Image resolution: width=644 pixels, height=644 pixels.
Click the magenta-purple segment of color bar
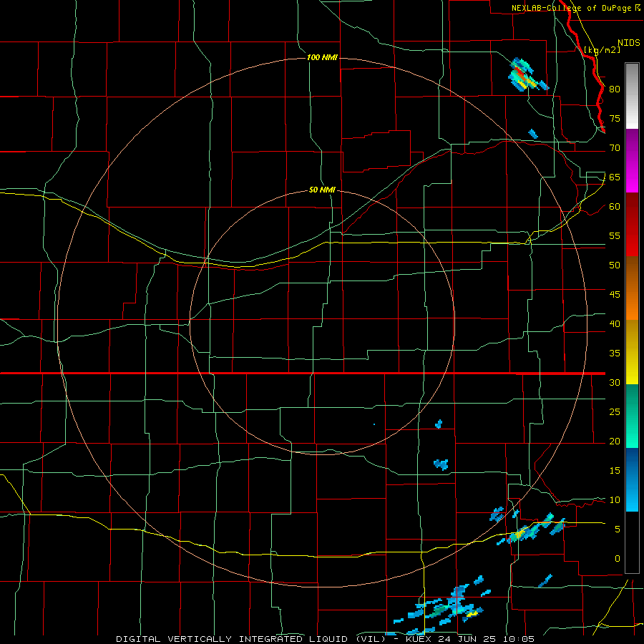632,160
